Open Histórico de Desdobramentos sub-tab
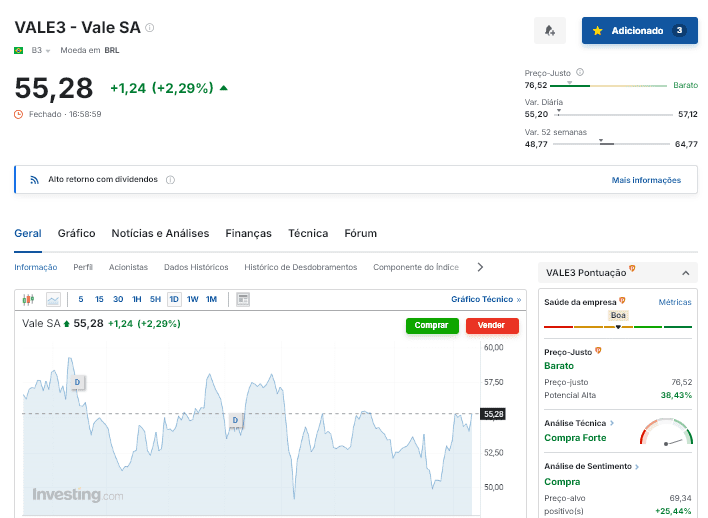708x518 pixels. pyautogui.click(x=301, y=267)
